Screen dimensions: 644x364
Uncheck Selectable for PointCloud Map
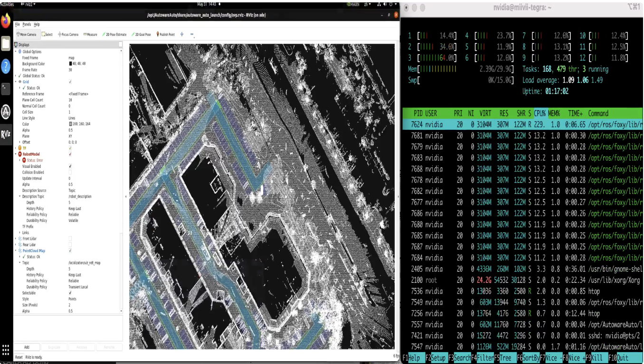click(x=70, y=293)
